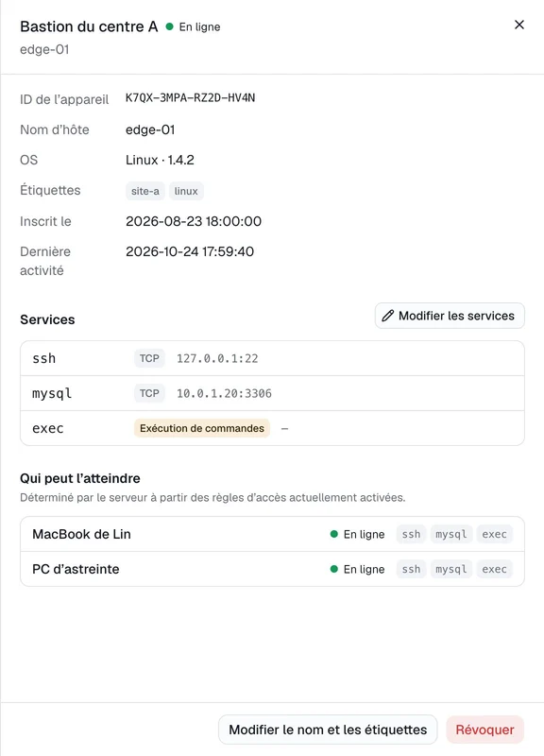Click address 10.0.1.20:3306
This screenshot has height=756, width=544.
point(224,393)
